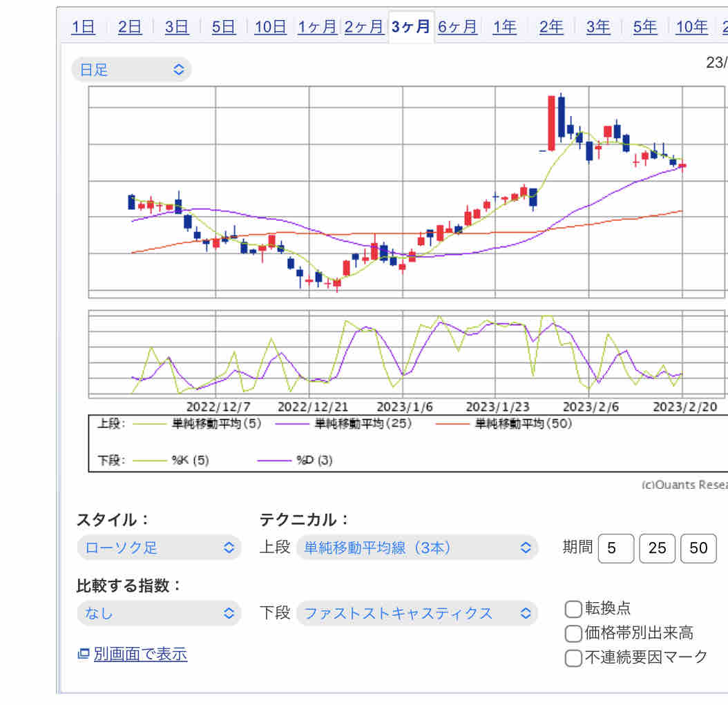Select the 1ヶ月 period tab
The width and height of the screenshot is (728, 705).
pyautogui.click(x=317, y=27)
